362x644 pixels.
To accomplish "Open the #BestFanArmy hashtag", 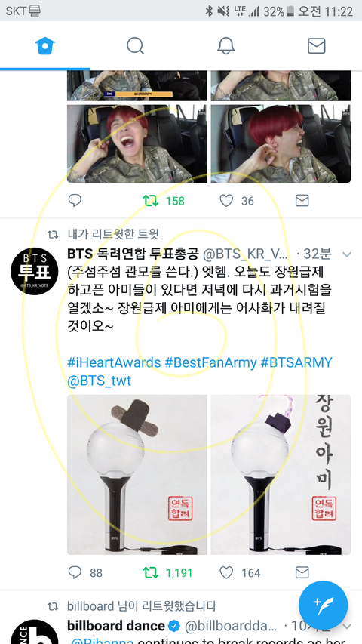I will (x=210, y=362).
